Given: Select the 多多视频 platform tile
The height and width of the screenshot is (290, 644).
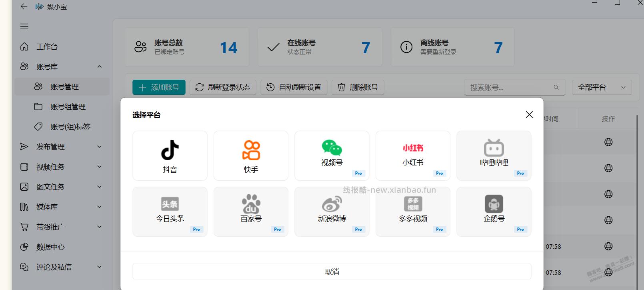Looking at the screenshot, I should pos(413,212).
